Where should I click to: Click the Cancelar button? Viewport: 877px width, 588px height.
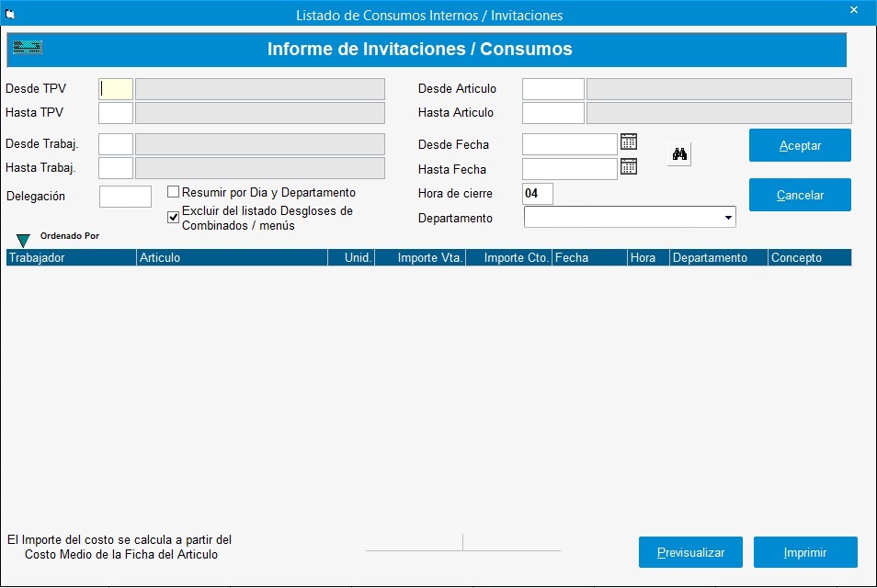799,195
